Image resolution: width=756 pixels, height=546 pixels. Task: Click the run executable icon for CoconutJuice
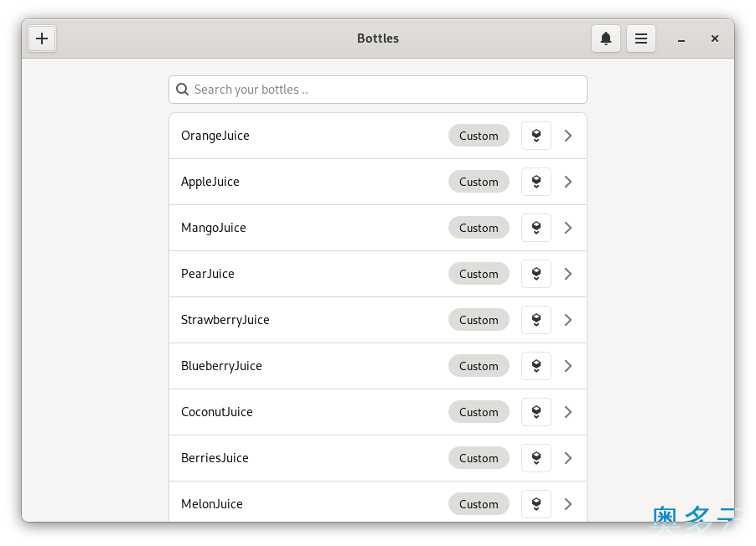536,412
